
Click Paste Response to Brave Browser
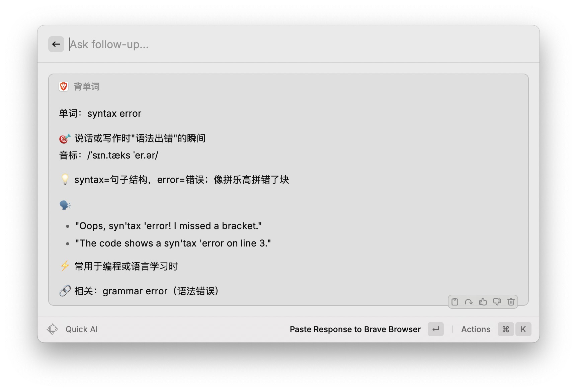355,329
